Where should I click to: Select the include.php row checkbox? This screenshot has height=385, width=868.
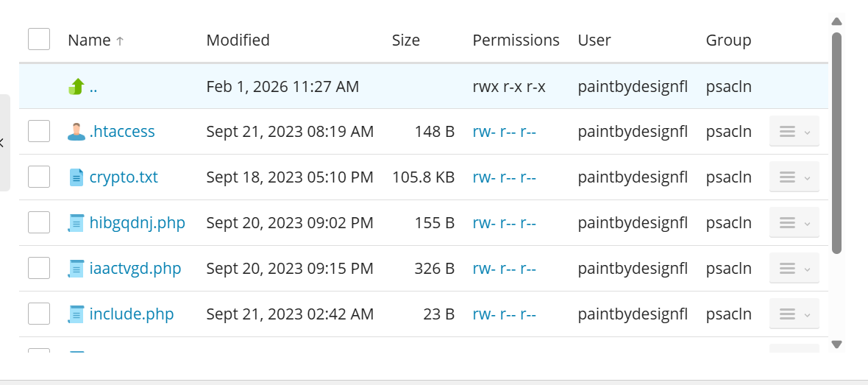pos(39,314)
